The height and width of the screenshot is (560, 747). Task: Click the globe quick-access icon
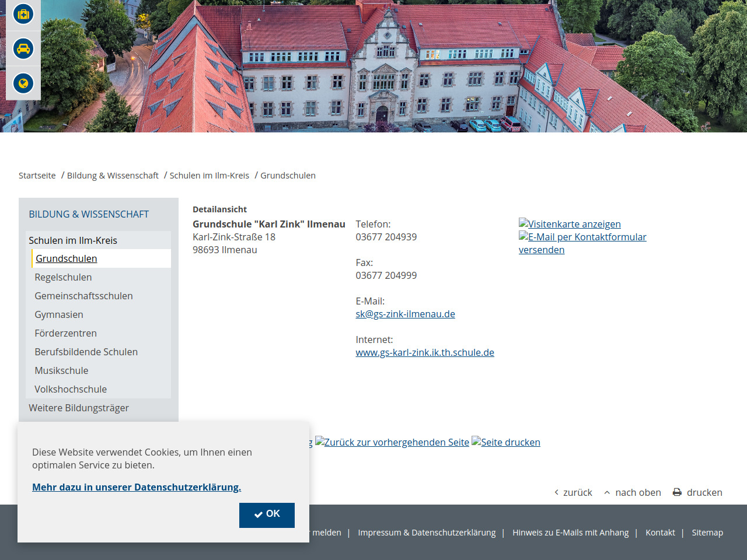[x=23, y=83]
